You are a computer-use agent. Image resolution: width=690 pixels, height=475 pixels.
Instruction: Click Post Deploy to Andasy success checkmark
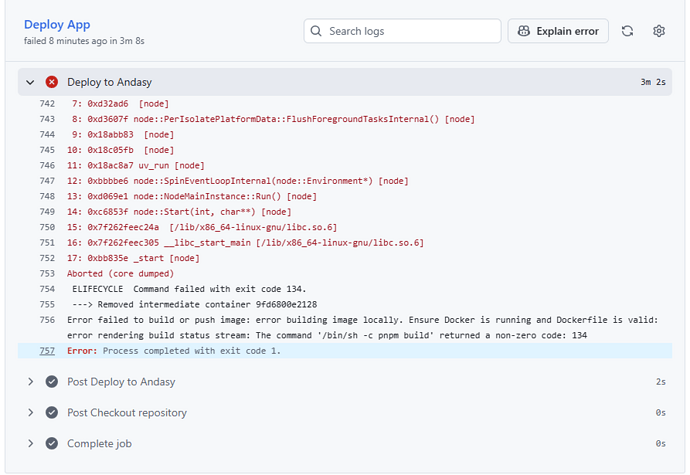(x=52, y=382)
